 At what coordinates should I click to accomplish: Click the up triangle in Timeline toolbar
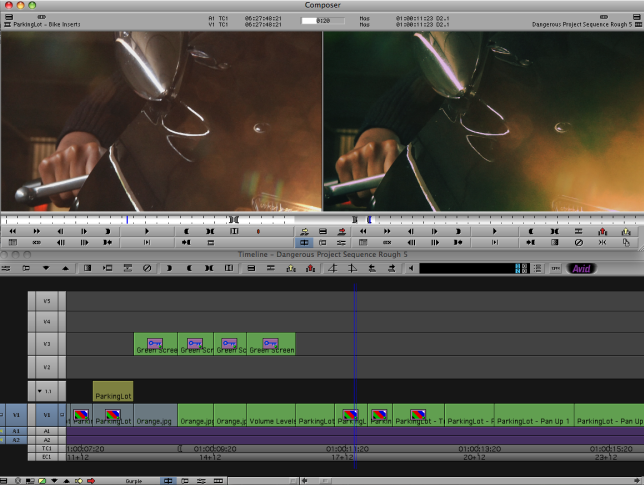click(65, 269)
